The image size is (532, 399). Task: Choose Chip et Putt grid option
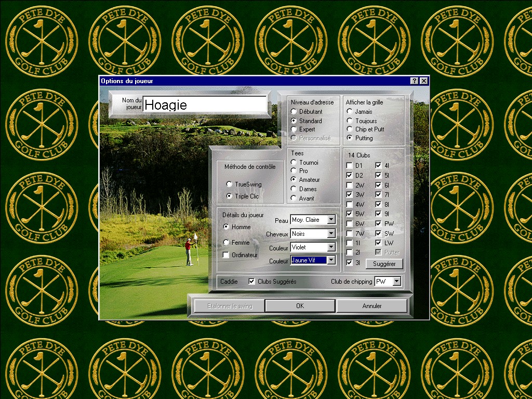350,129
